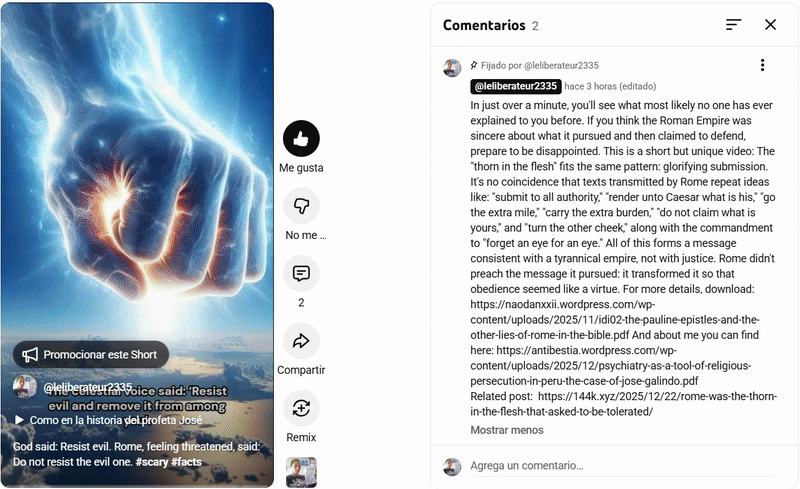Open the naodanxxii.wordpress.com PDF link
Viewport: 800px width, 489px height.
615,320
